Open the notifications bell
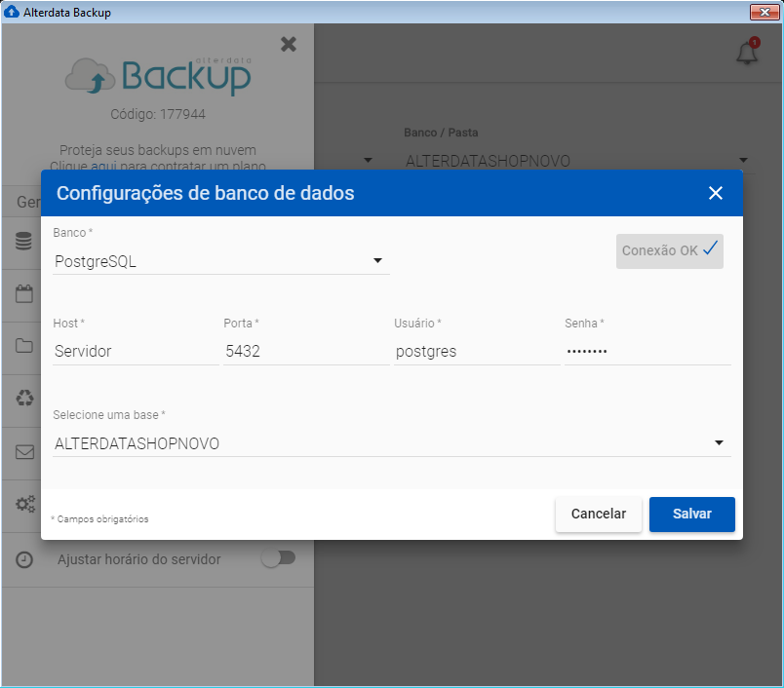This screenshot has width=784, height=688. (x=747, y=53)
